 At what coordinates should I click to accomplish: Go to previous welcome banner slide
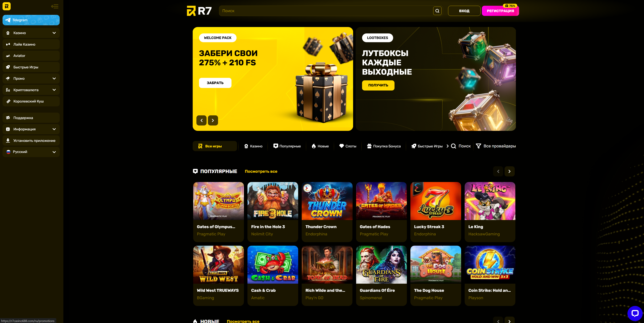coord(201,120)
